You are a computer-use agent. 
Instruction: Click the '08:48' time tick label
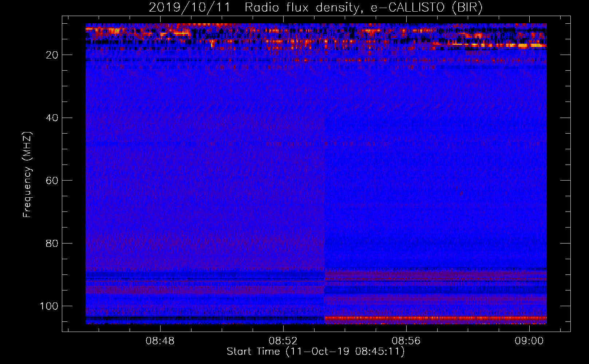160,341
